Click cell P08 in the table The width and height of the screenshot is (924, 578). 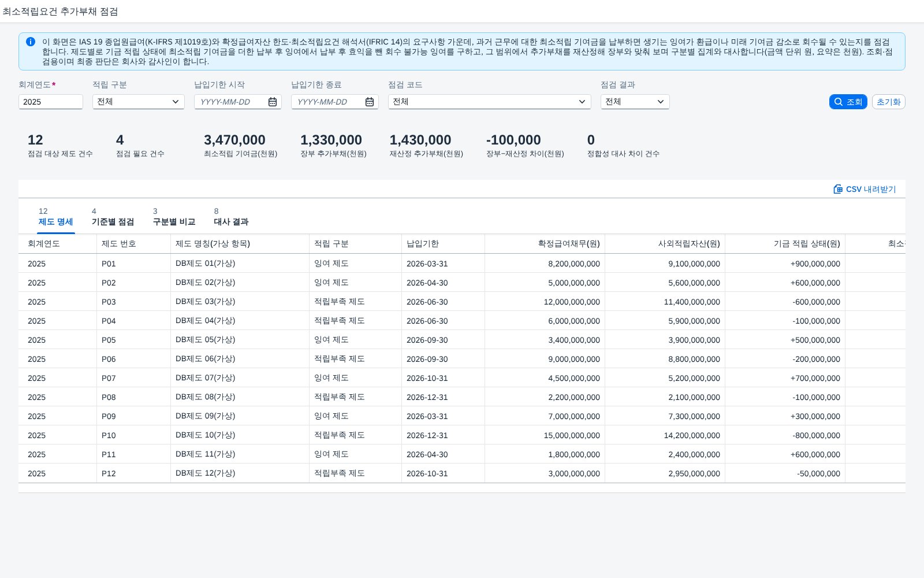pos(109,397)
